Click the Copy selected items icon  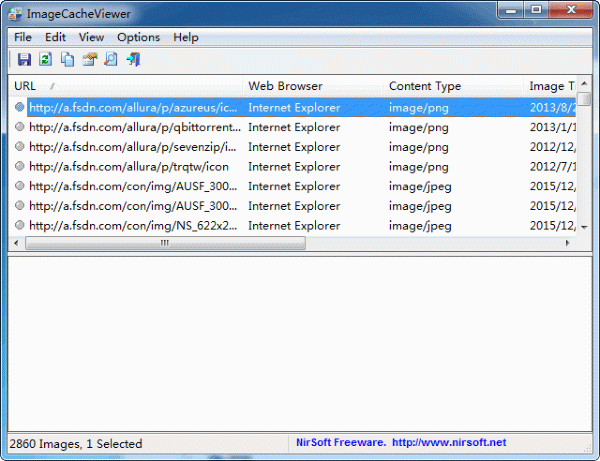tap(67, 60)
